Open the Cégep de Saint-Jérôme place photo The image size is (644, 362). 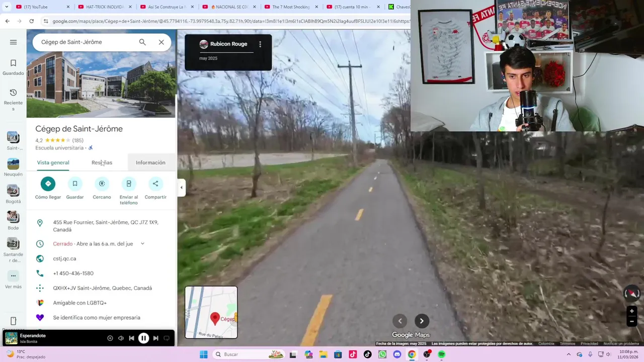point(101,85)
